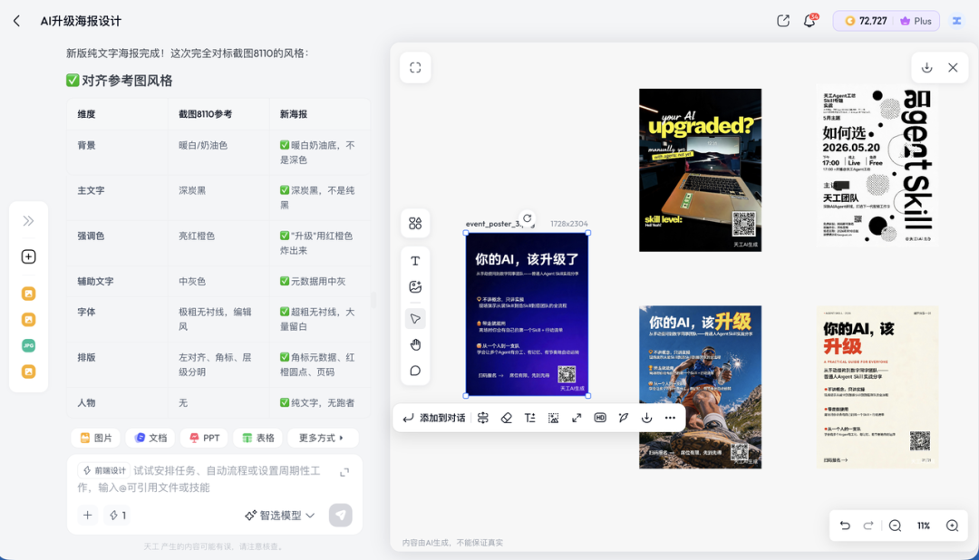This screenshot has height=560, width=979.
Task: Zoom in the canvas
Action: pos(952,526)
